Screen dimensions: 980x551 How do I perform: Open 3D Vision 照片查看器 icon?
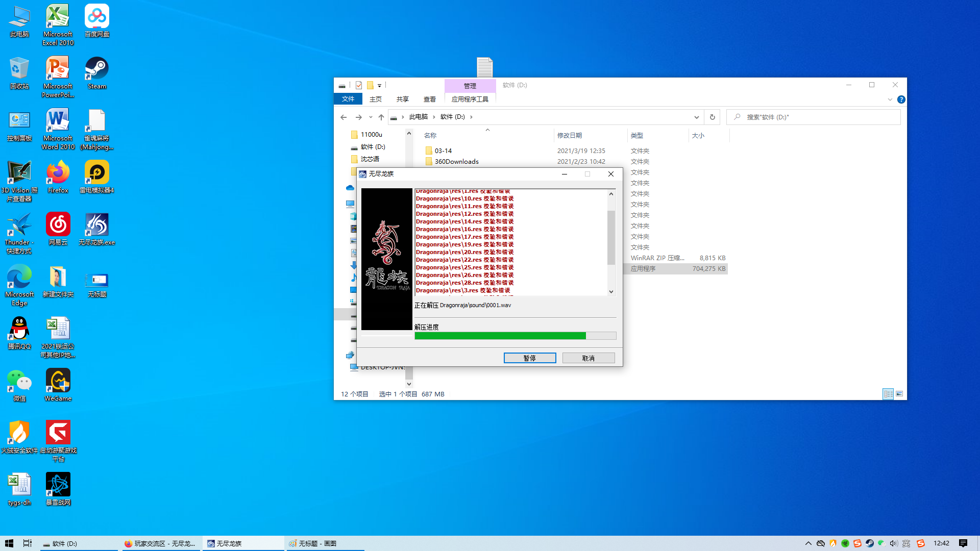click(x=19, y=182)
